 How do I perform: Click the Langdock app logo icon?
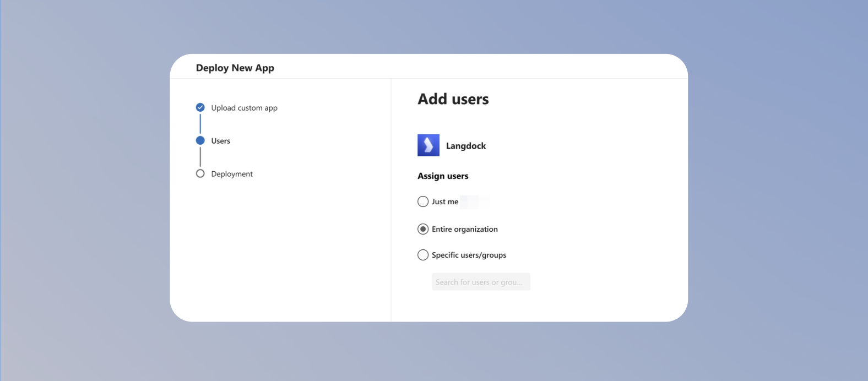[428, 145]
